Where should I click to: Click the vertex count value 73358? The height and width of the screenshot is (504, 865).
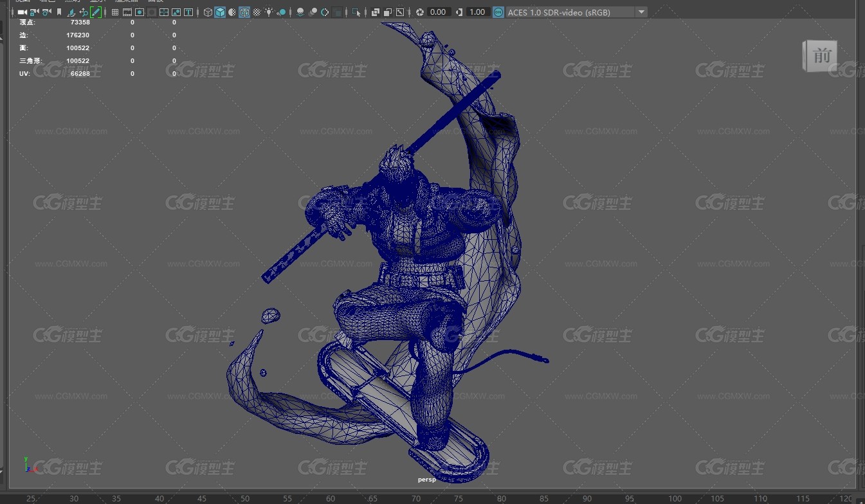[x=80, y=22]
